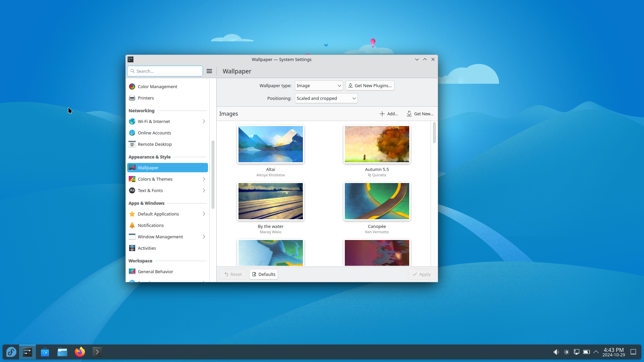Click the settings Search field

pos(165,71)
